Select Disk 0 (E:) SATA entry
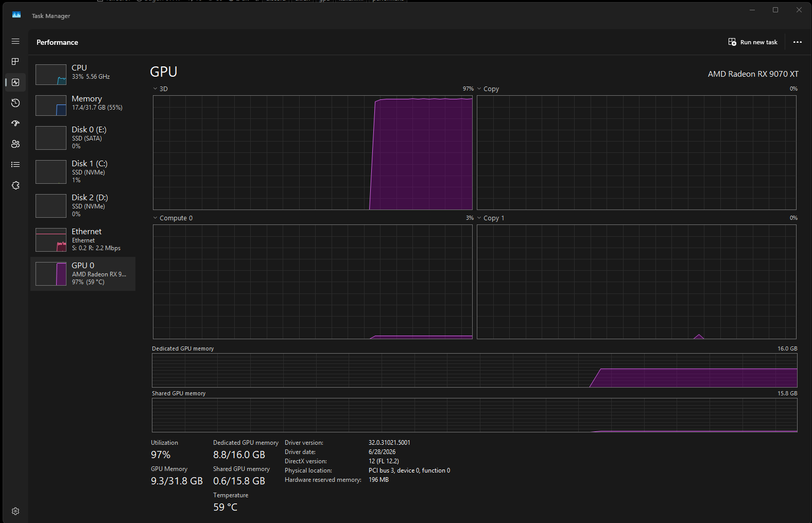The image size is (812, 523). pos(83,138)
